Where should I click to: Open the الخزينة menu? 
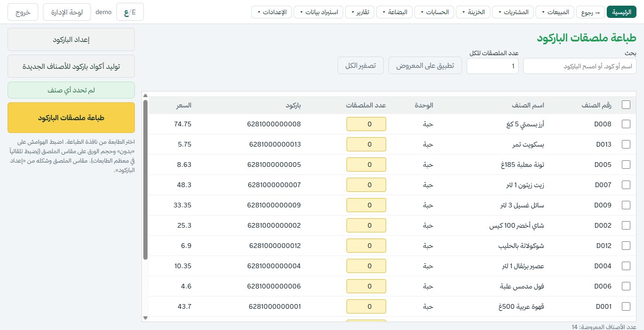(x=473, y=12)
